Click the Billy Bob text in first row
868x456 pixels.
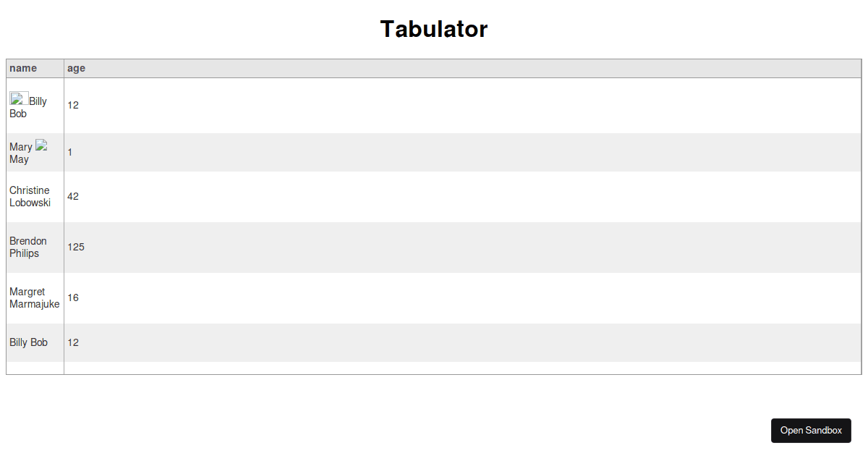(28, 108)
